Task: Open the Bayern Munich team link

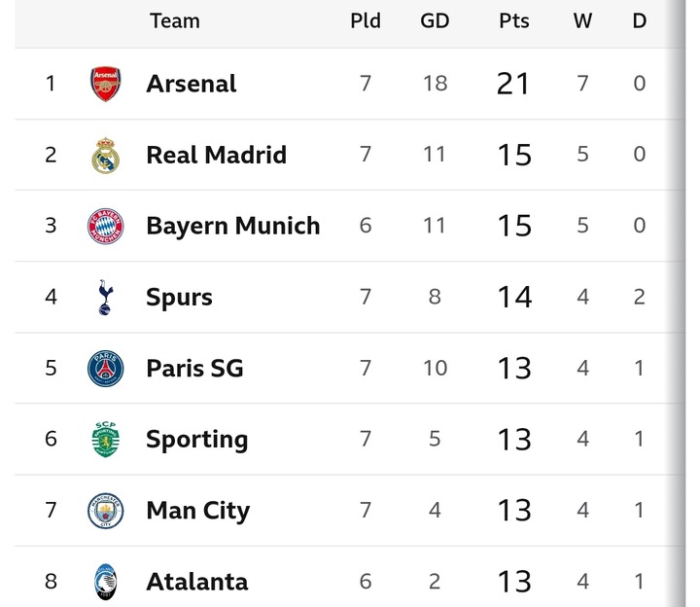Action: [x=232, y=226]
